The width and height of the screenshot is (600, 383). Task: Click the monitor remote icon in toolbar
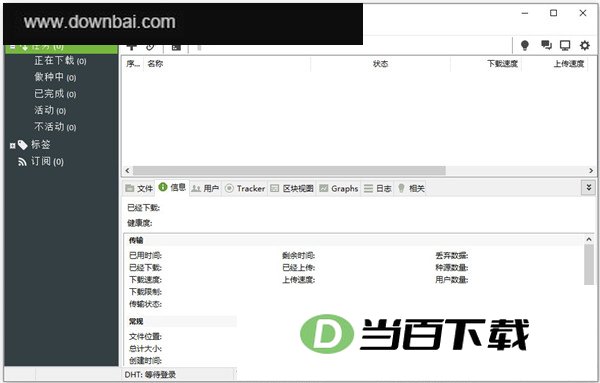[565, 46]
